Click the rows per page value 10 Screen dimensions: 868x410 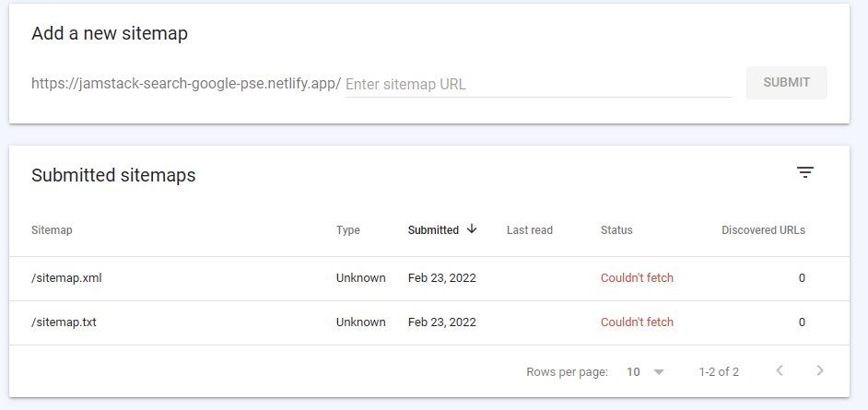point(633,372)
